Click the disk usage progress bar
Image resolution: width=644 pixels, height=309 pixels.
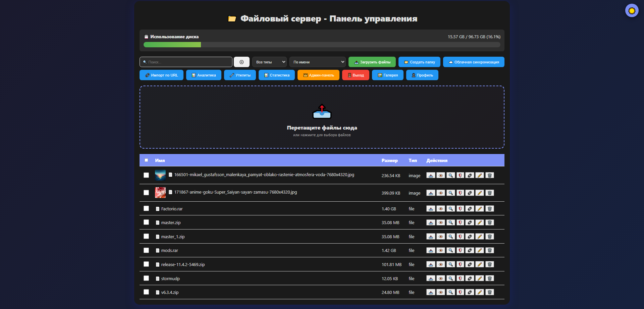(x=322, y=45)
